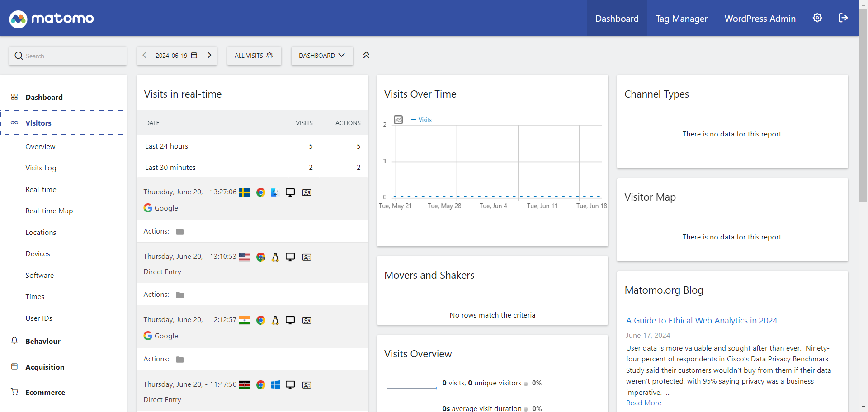Click the folder icon beside the first Actions label
This screenshot has height=412, width=868.
(179, 231)
